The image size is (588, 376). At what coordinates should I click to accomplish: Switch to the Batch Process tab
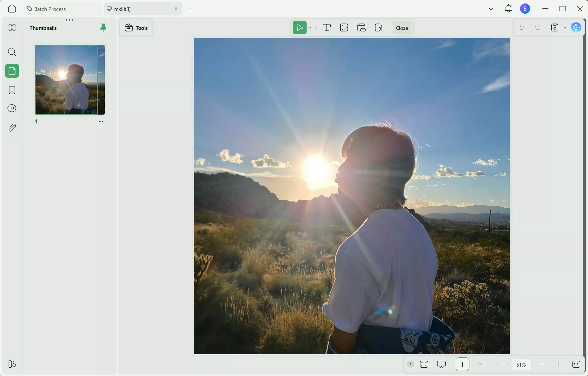point(49,9)
